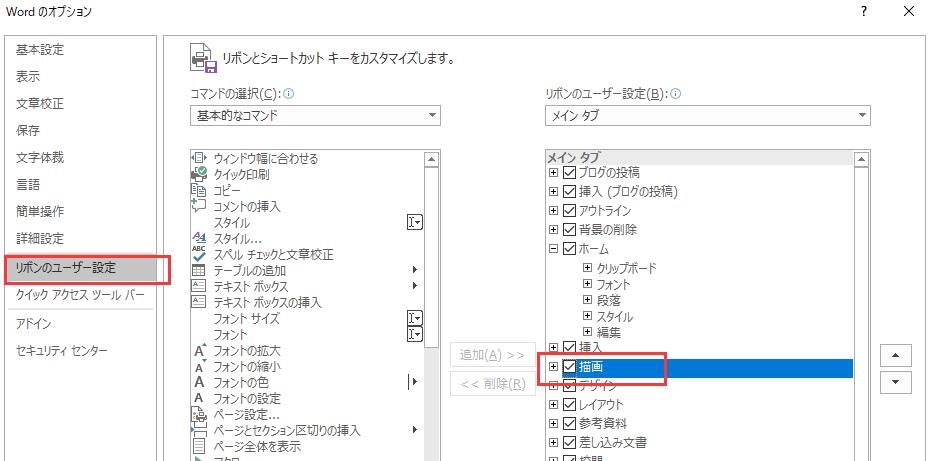The height and width of the screenshot is (461, 928).
Task: Open the 保存 options category
Action: (28, 131)
